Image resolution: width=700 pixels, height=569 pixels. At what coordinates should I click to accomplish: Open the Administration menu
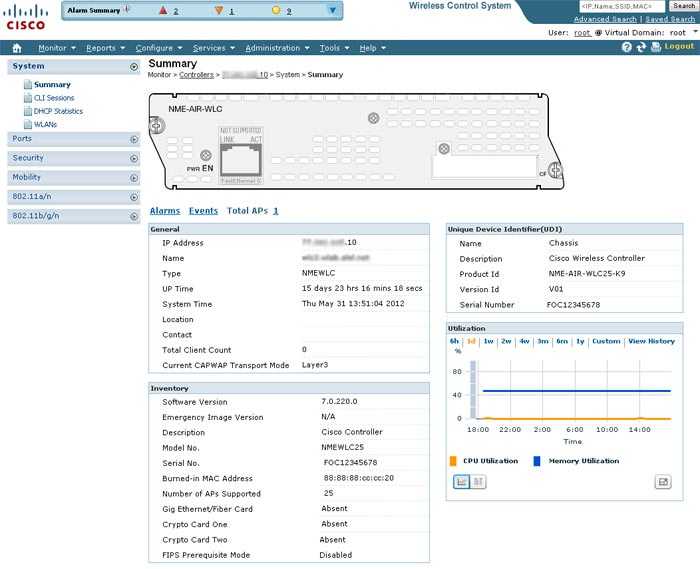tap(277, 48)
